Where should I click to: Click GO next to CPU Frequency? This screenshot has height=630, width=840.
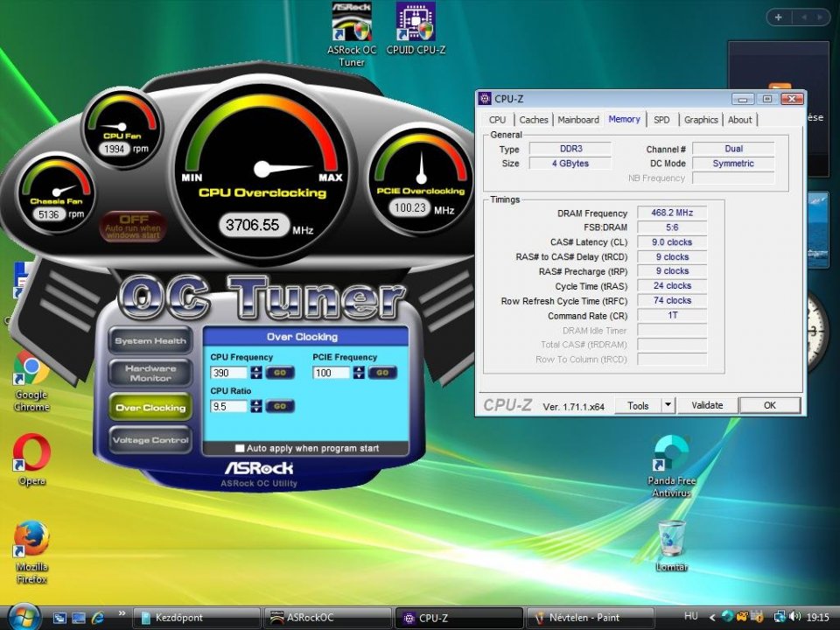pos(280,373)
